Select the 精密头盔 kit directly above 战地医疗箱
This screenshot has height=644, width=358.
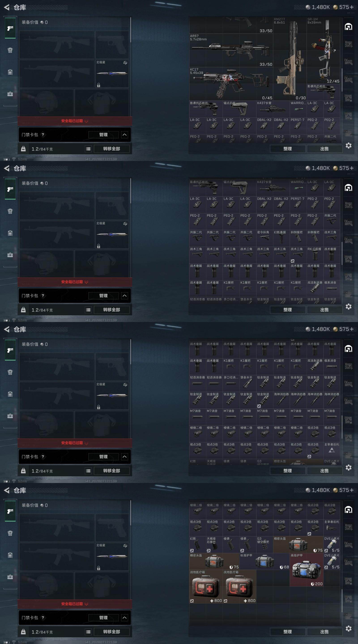214,561
